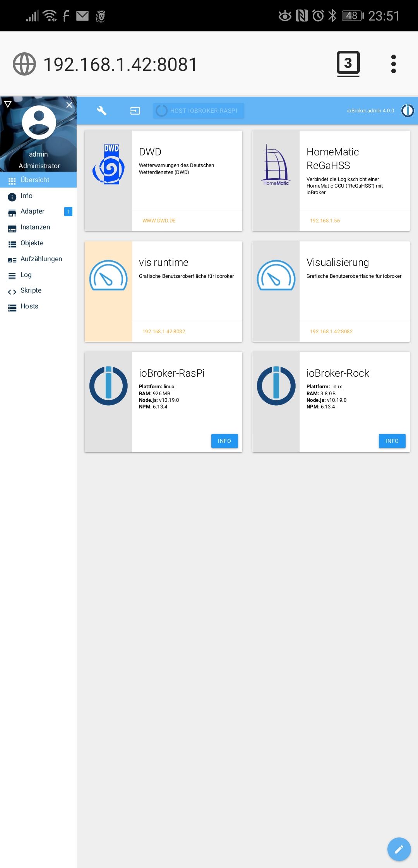Close the sidebar with the X icon
This screenshot has width=418, height=868.
coord(69,105)
